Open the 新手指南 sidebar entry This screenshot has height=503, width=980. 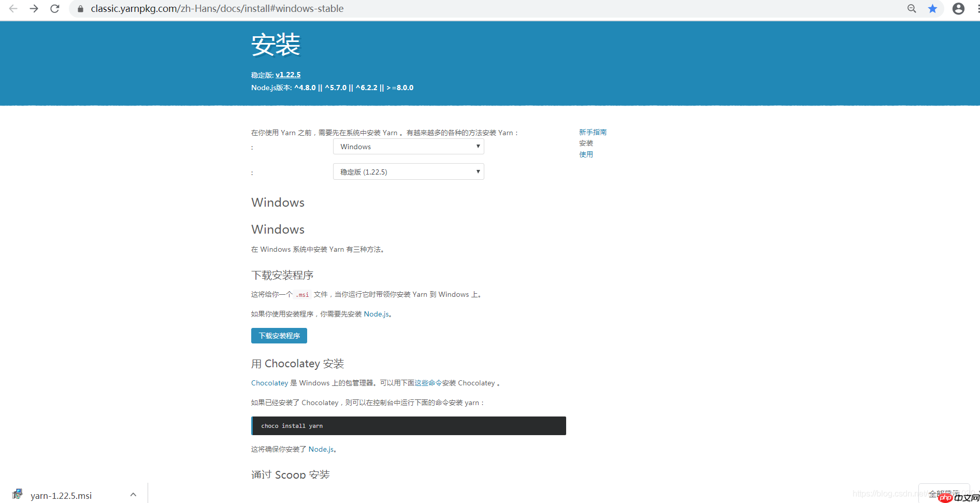(593, 132)
